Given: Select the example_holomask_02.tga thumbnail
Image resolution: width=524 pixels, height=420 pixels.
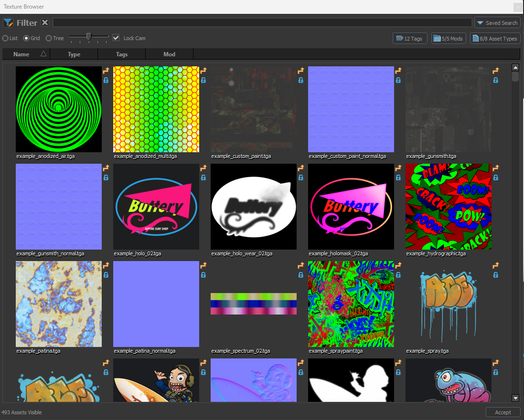Looking at the screenshot, I should pos(351,207).
